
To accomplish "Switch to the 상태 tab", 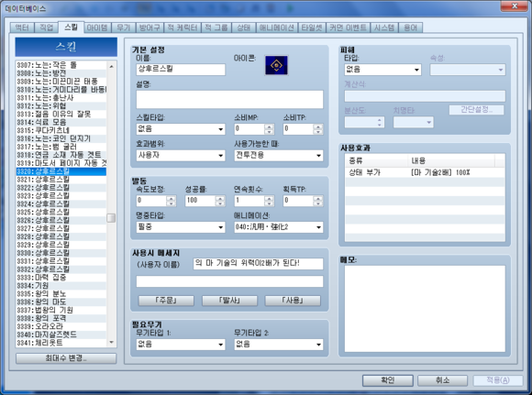I will [x=244, y=27].
